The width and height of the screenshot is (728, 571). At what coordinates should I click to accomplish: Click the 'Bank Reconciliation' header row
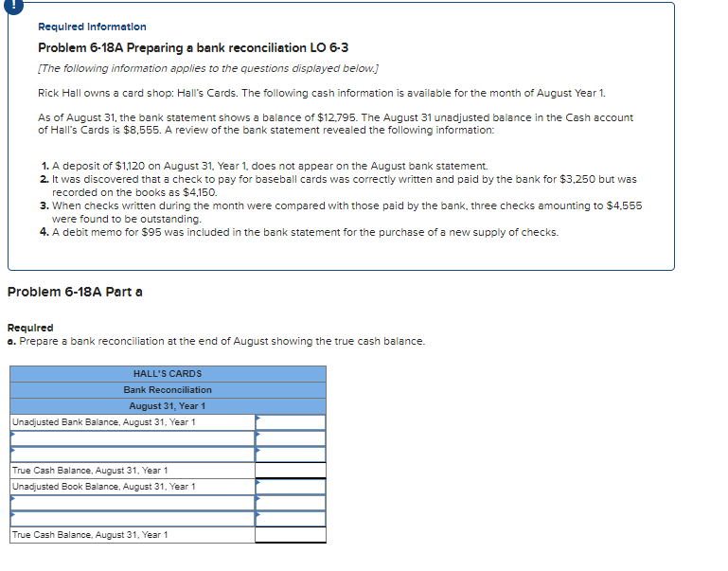point(168,390)
